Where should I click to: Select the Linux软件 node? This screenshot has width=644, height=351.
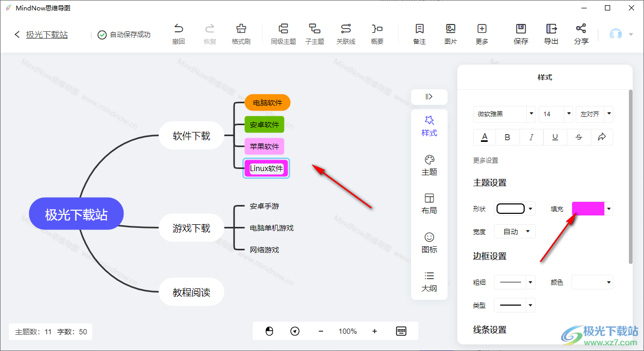pyautogui.click(x=266, y=168)
